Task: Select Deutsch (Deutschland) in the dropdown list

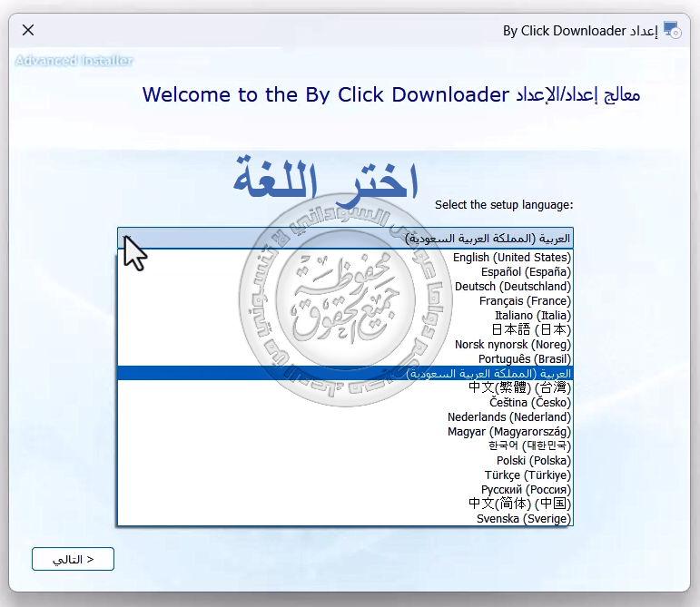Action: (513, 287)
